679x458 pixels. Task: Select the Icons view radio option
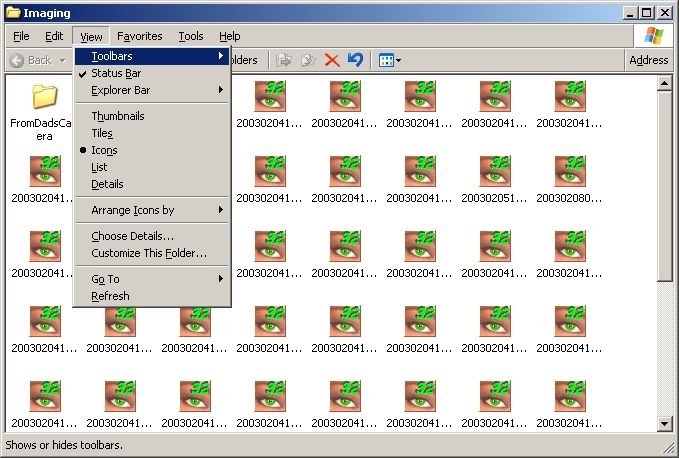pos(104,150)
